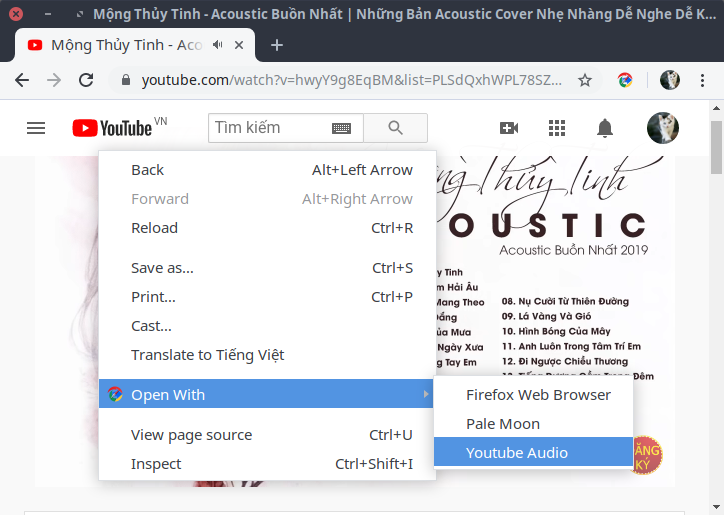Open the Chrome profile avatar in toolbar
This screenshot has width=724, height=515.
point(670,80)
